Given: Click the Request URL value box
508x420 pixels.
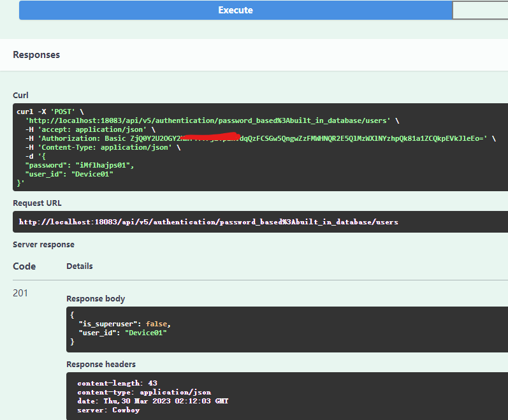Looking at the screenshot, I should [x=260, y=222].
